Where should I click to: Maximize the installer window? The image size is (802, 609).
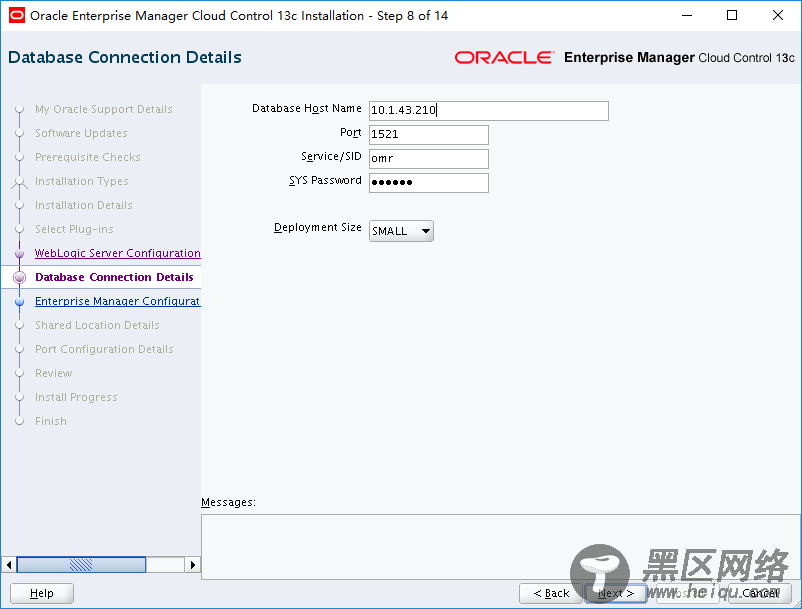point(732,15)
